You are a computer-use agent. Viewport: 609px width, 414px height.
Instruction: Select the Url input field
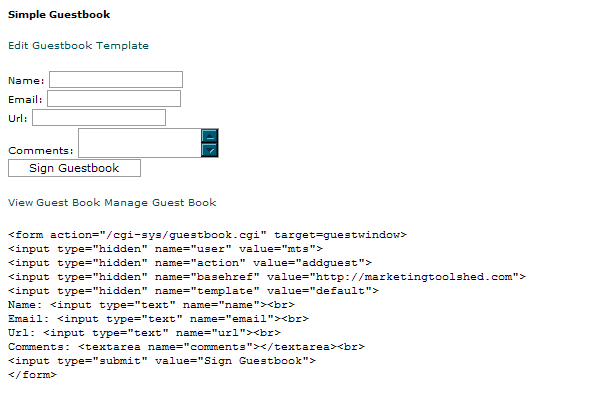(99, 118)
